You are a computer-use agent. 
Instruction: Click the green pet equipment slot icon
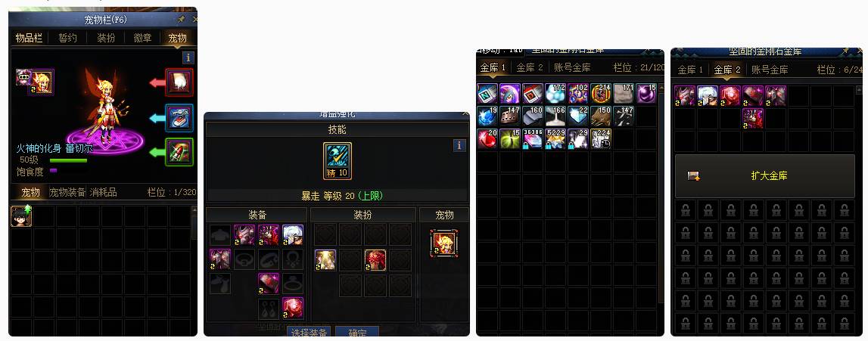click(x=179, y=151)
